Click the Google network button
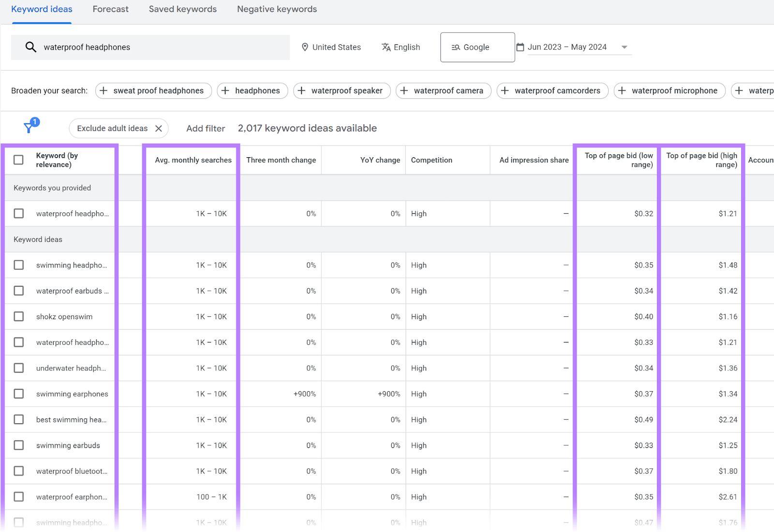 coord(477,47)
